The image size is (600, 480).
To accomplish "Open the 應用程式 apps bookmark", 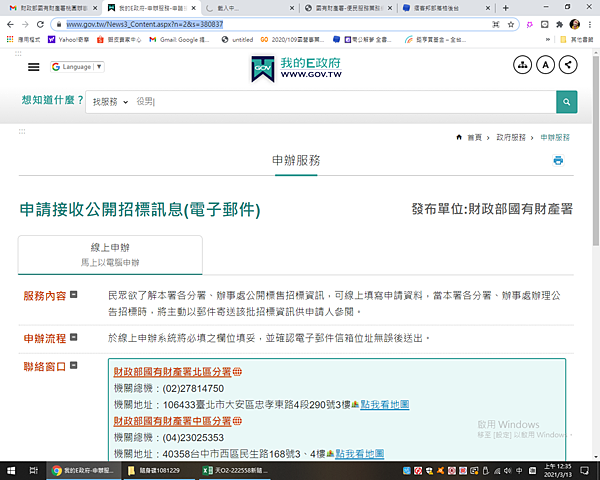I will (24, 39).
